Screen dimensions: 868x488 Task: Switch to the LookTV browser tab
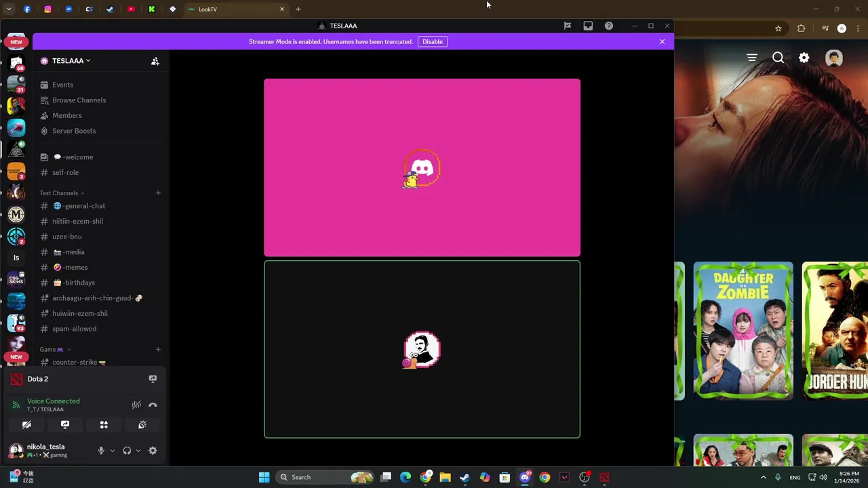click(235, 9)
